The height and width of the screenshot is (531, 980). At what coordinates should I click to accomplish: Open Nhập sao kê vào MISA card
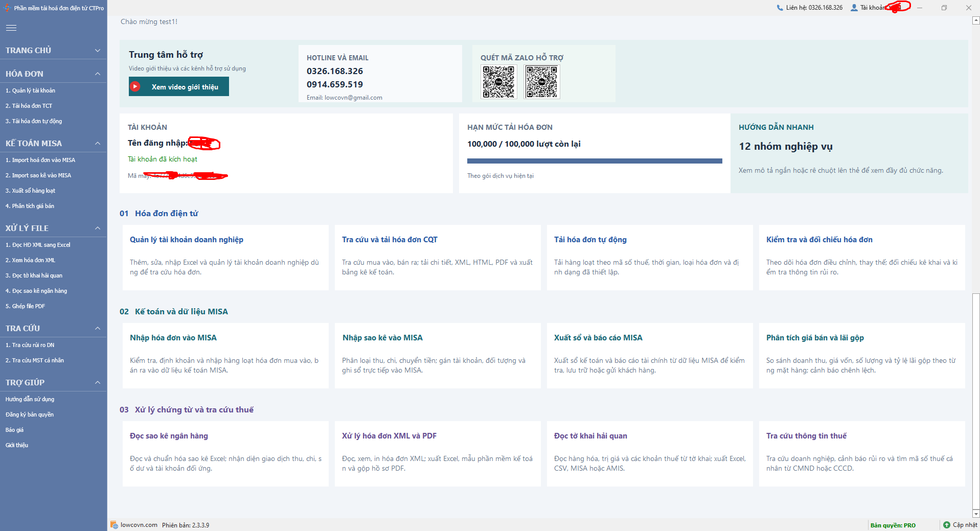438,356
